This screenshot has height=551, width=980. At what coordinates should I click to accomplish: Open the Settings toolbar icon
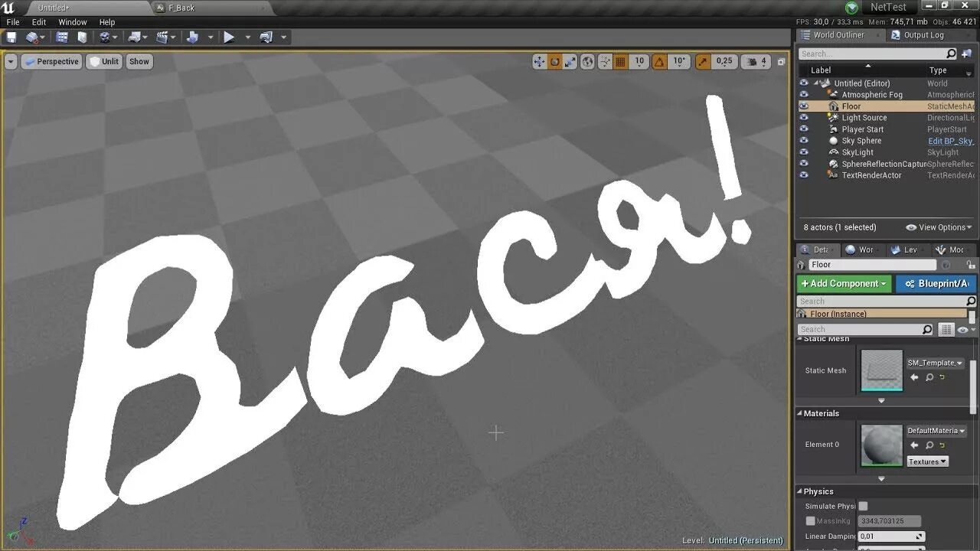105,37
